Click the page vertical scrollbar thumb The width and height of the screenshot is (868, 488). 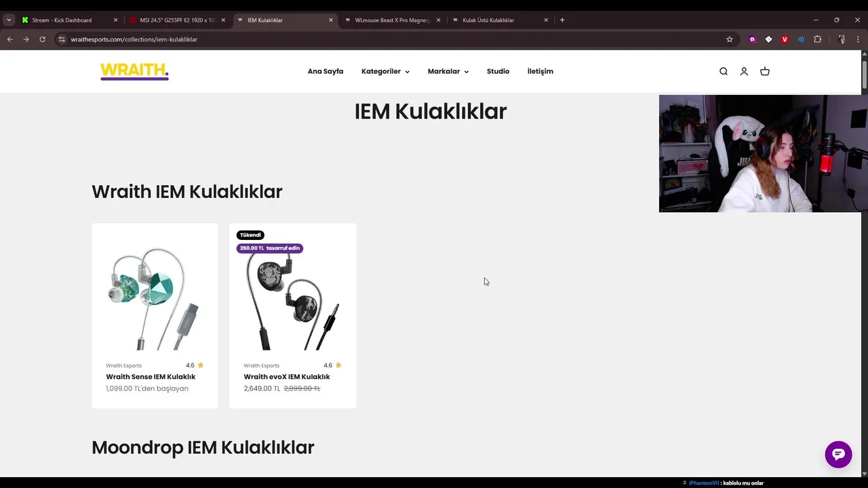[865, 74]
